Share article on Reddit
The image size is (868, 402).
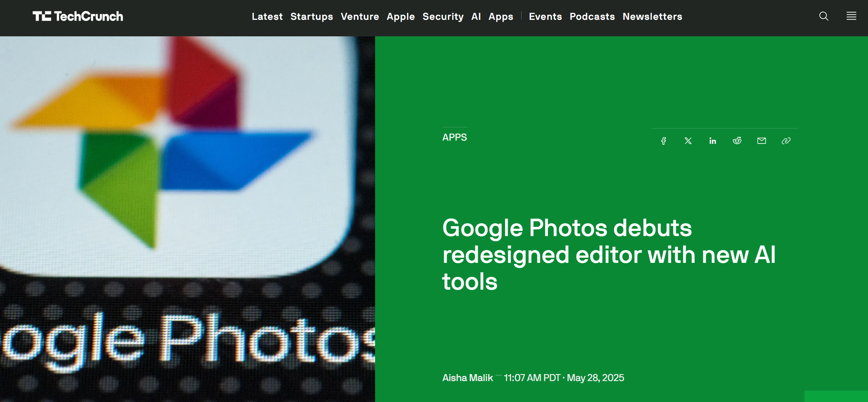tap(737, 141)
